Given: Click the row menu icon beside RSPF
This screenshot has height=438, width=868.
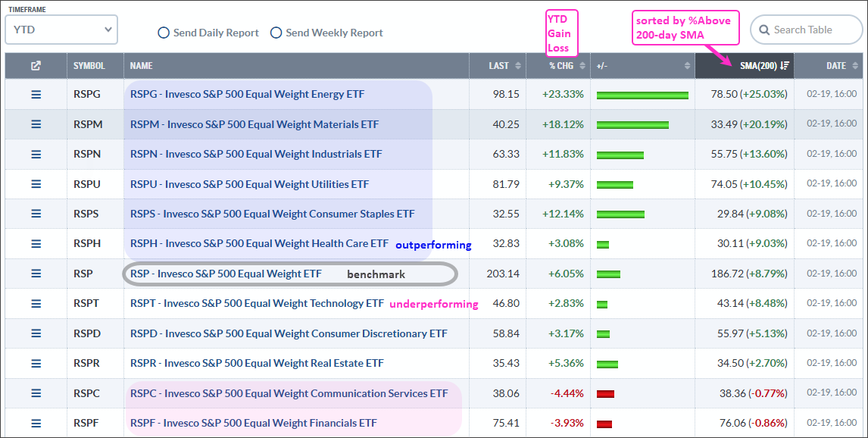Looking at the screenshot, I should click(x=35, y=423).
